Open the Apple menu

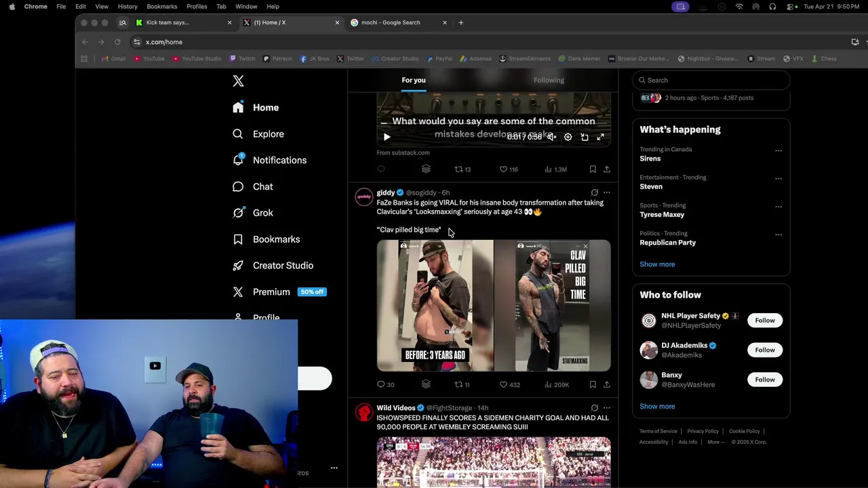[12, 7]
